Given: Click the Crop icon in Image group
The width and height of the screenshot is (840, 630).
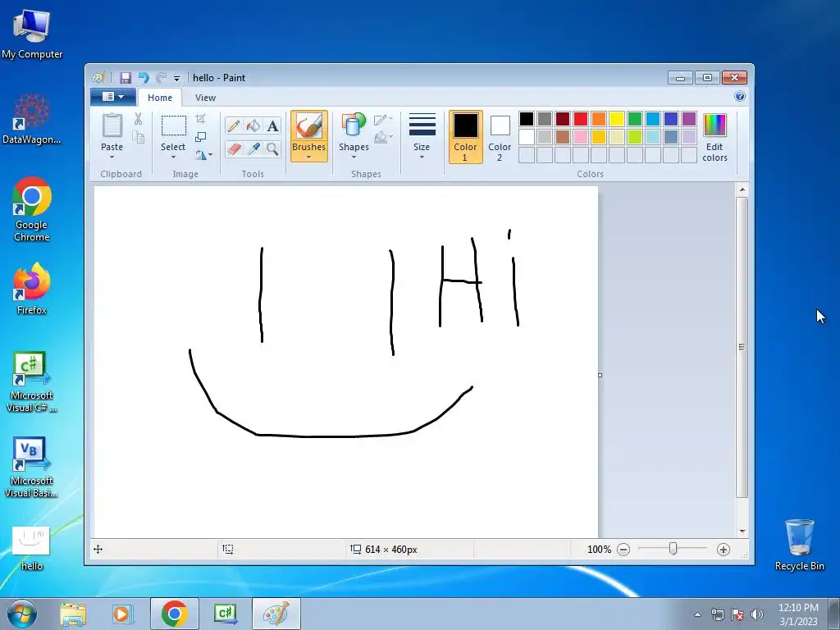Looking at the screenshot, I should pyautogui.click(x=200, y=119).
